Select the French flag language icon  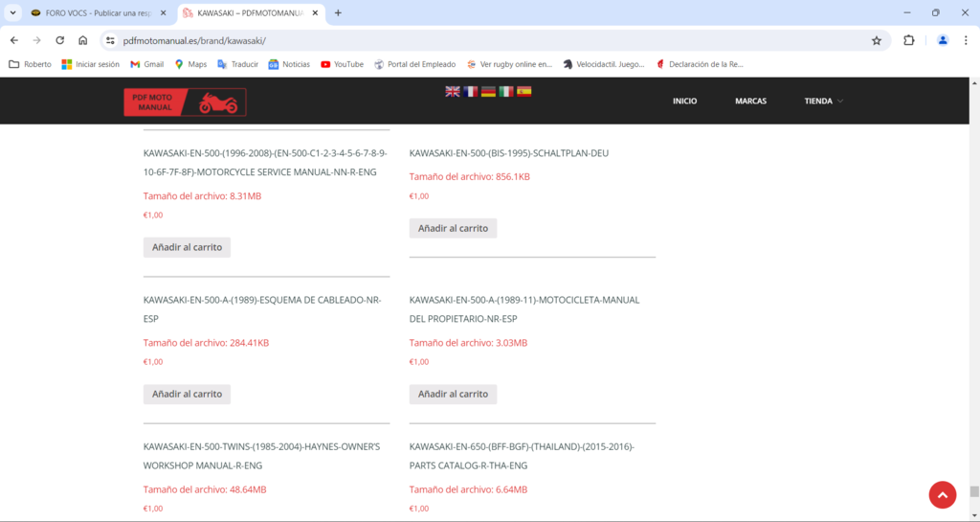point(471,91)
